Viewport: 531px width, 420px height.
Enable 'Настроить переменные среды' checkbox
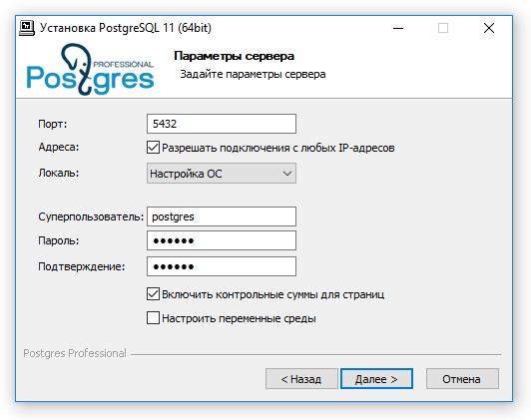153,318
